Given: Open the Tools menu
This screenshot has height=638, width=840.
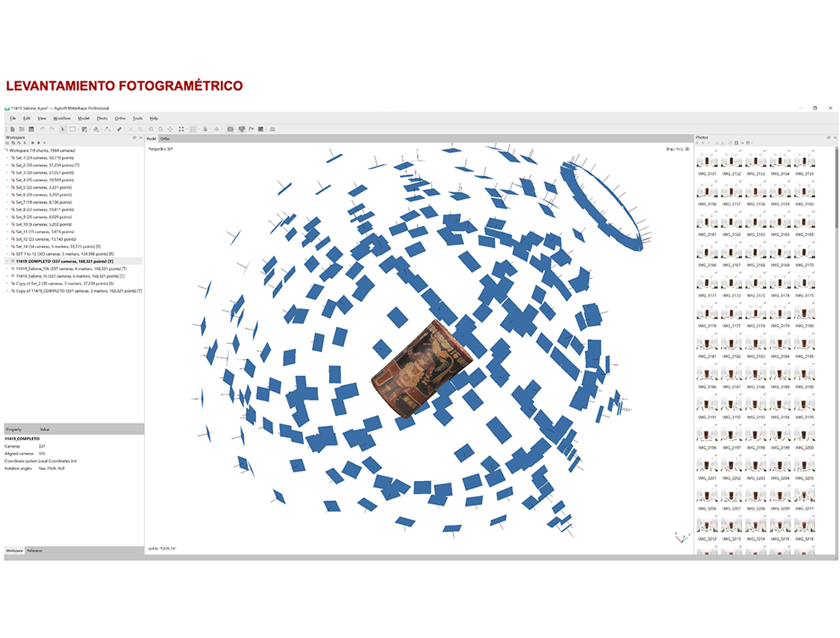Looking at the screenshot, I should click(x=138, y=118).
